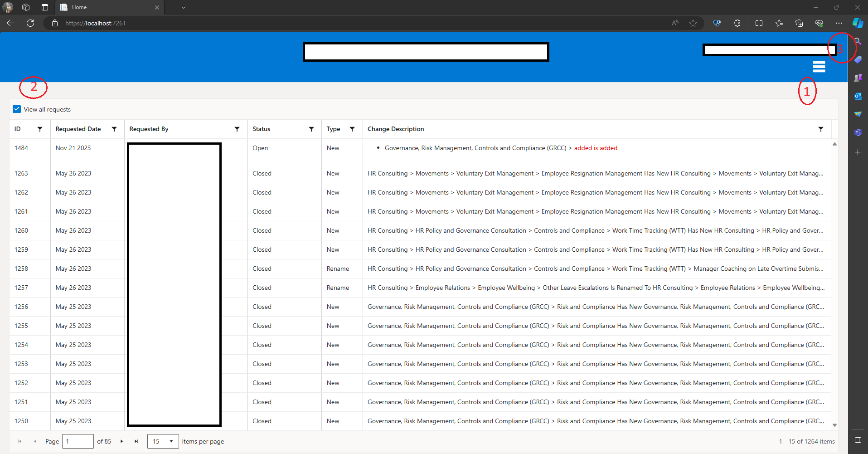Uncheck the View all requests checkbox
This screenshot has width=868, height=454.
[x=16, y=109]
